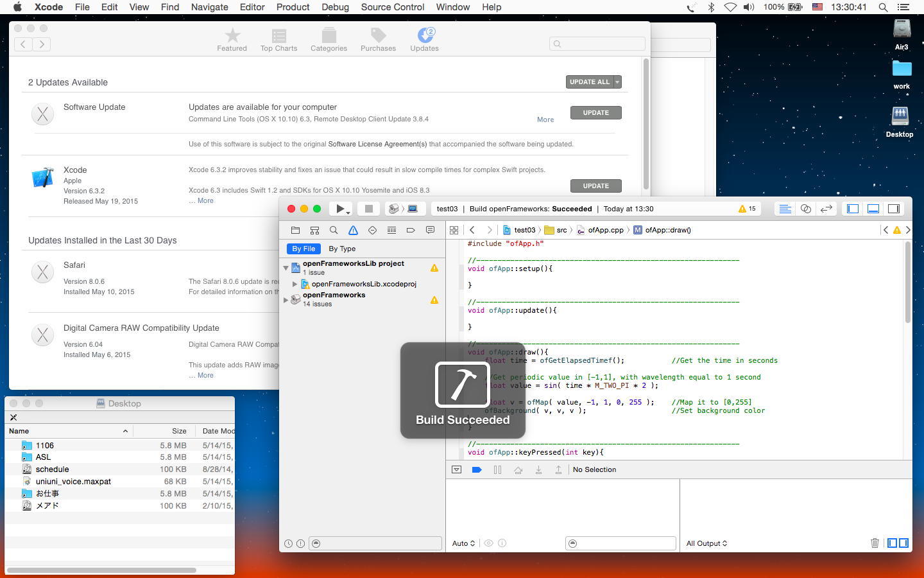Screen dimensions: 924x578
Task: Show the Issue navigator warning icon
Action: click(353, 230)
